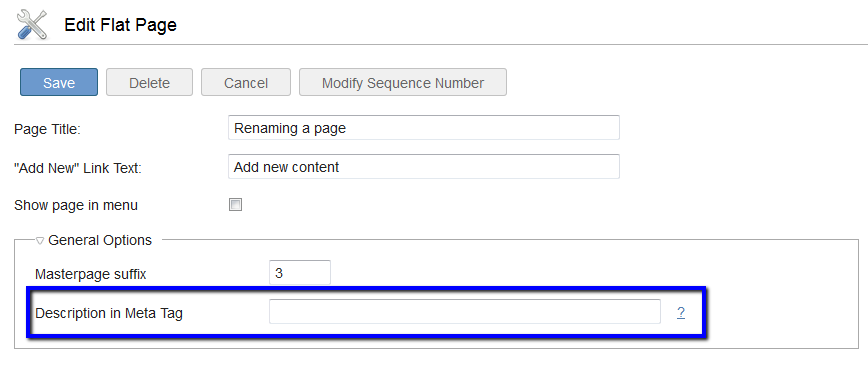Click the General Options legend text
Image resolution: width=868 pixels, height=386 pixels.
point(100,240)
